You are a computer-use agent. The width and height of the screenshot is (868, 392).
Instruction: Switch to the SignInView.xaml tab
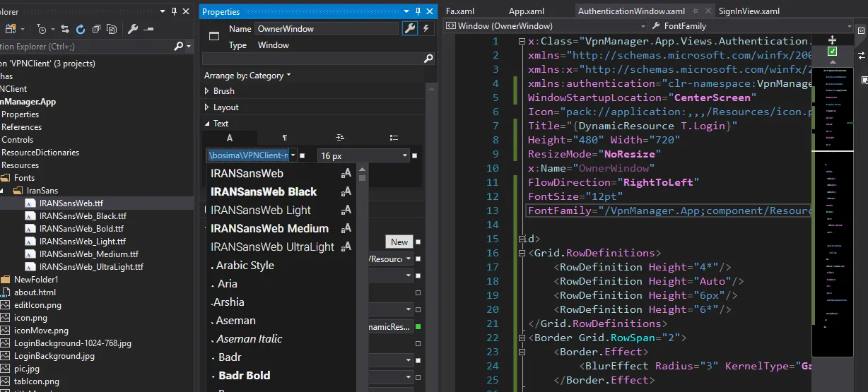[x=749, y=11]
